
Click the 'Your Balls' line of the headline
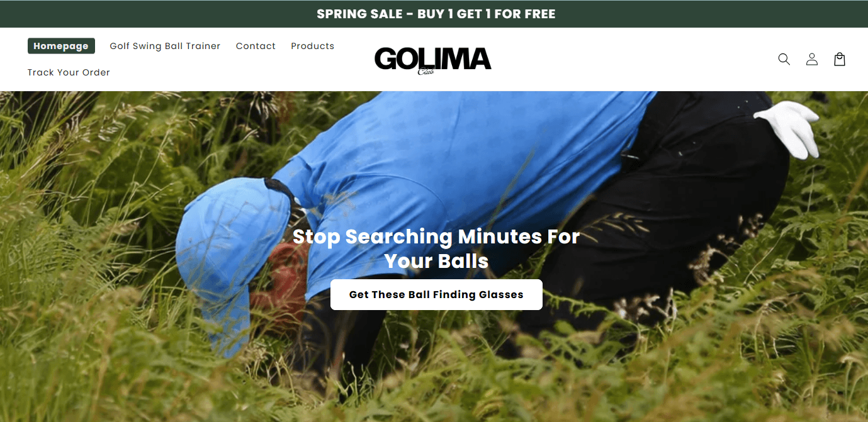436,261
